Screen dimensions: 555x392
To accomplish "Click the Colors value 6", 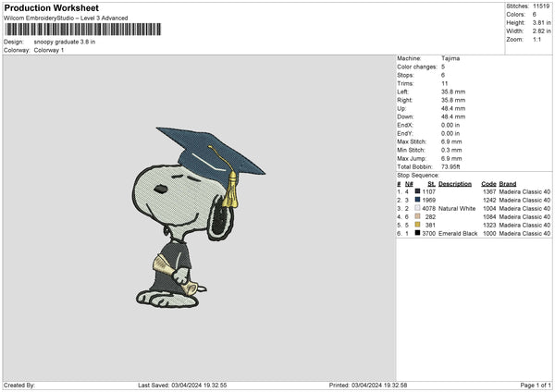I will 535,15.
